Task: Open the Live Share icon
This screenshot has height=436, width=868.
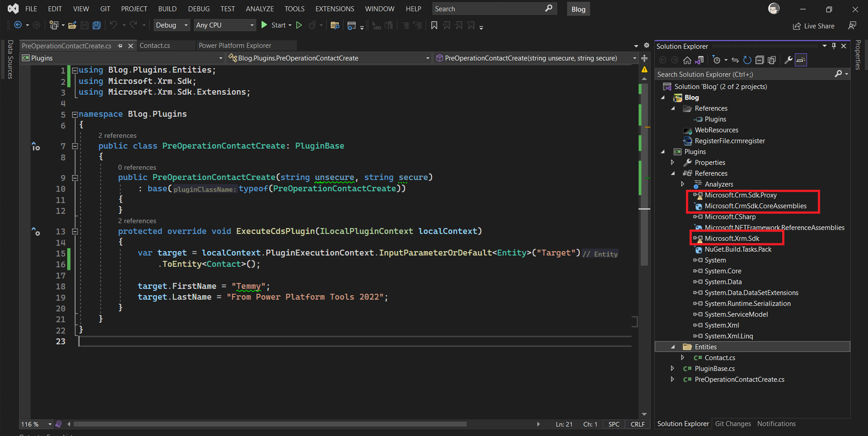Action: 797,26
